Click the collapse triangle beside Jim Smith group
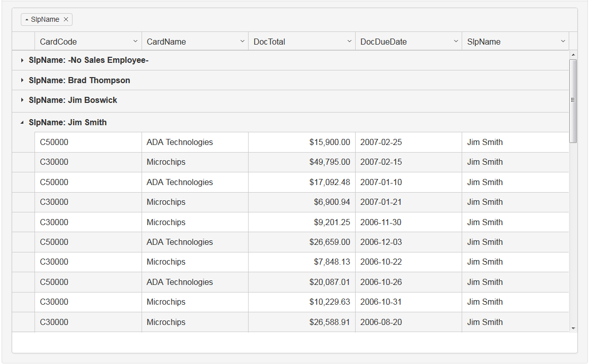This screenshot has width=589, height=364. coord(22,122)
